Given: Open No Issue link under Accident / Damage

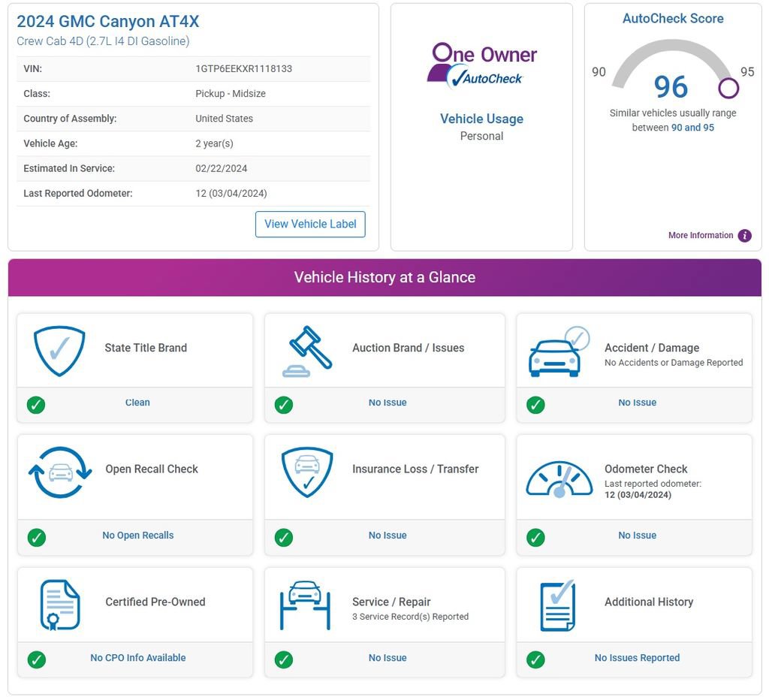Looking at the screenshot, I should [x=637, y=403].
